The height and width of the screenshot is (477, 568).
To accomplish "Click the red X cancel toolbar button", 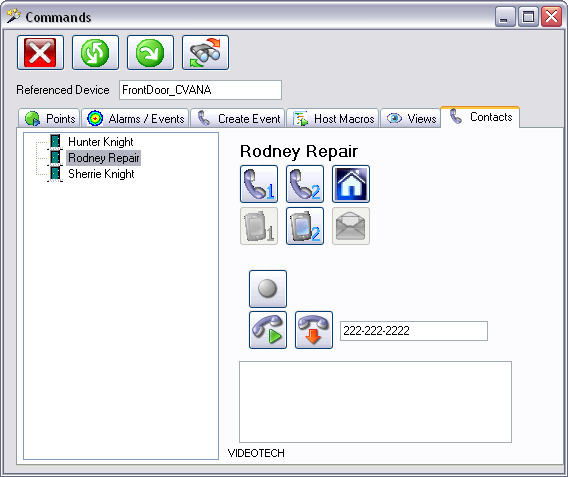I will (40, 53).
